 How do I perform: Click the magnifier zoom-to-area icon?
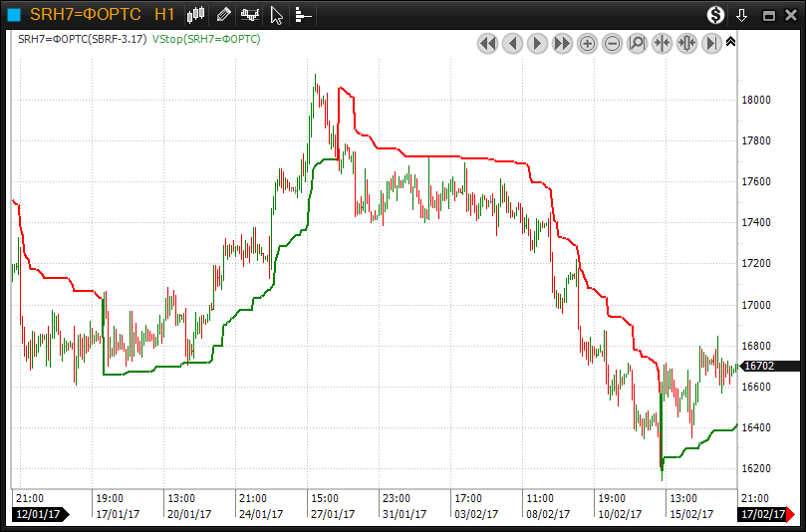point(638,44)
